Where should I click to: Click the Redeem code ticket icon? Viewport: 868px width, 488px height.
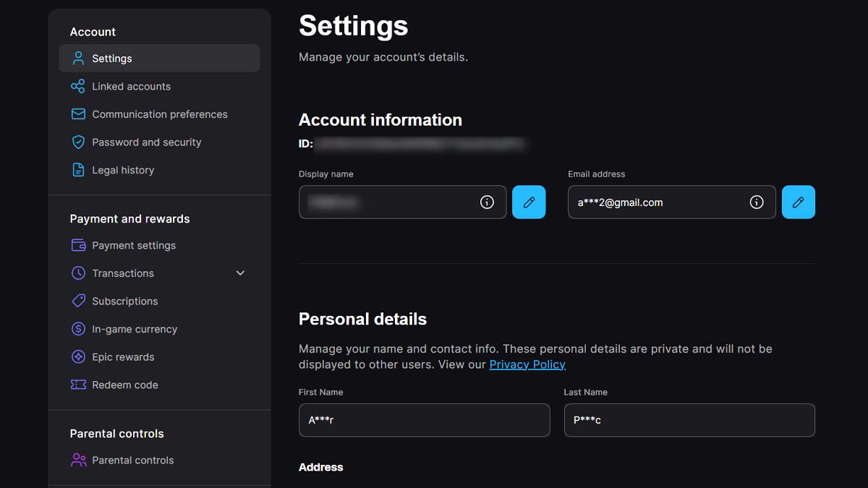point(78,385)
